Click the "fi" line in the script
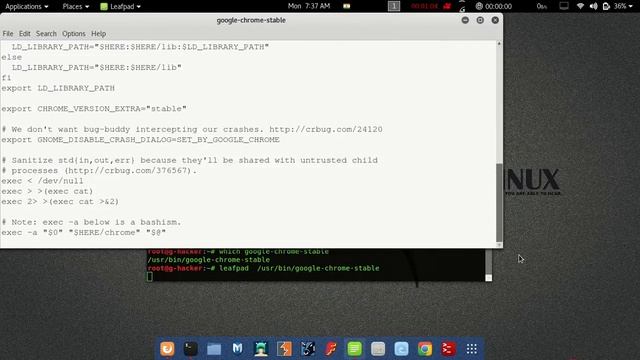Screen dimensions: 640x360 point(6,78)
